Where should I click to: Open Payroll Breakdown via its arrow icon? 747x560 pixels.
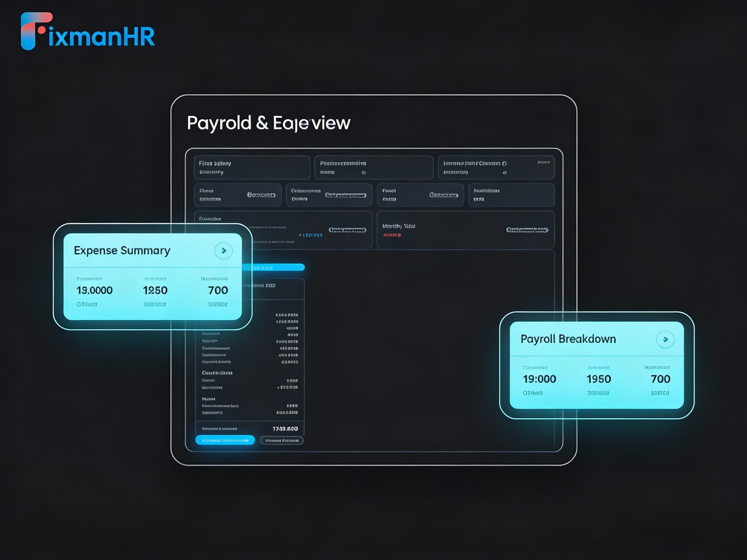(x=666, y=339)
